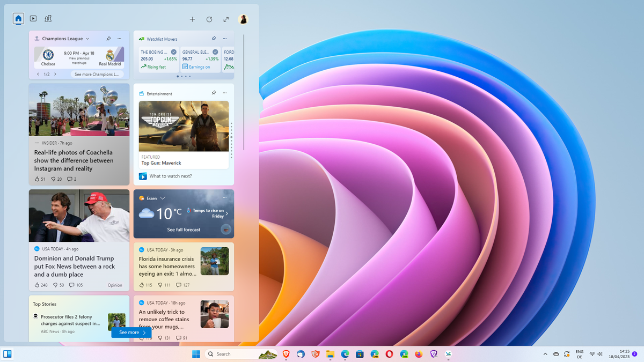The image size is (644, 362).
Task: Pin the Champions League widget
Action: (108, 39)
